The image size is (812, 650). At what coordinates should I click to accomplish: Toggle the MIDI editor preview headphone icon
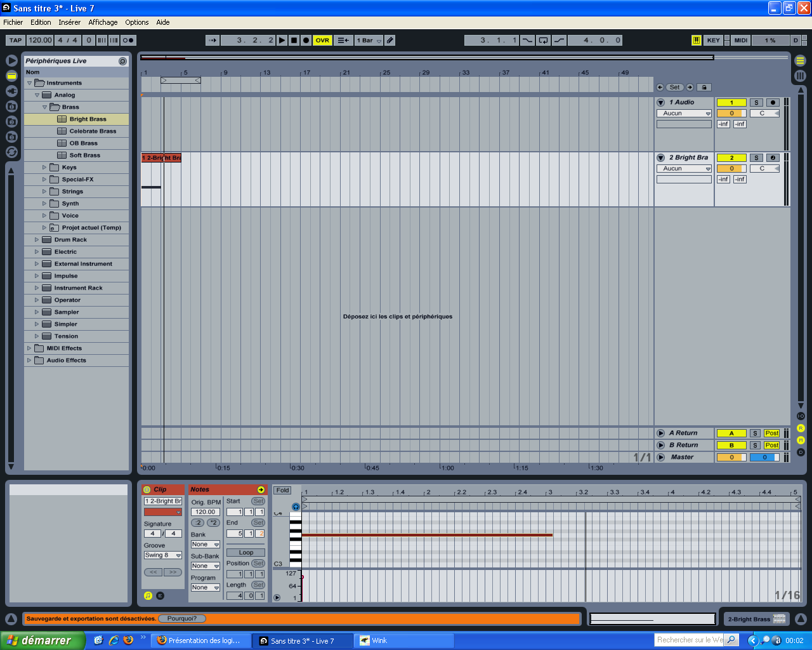click(296, 507)
